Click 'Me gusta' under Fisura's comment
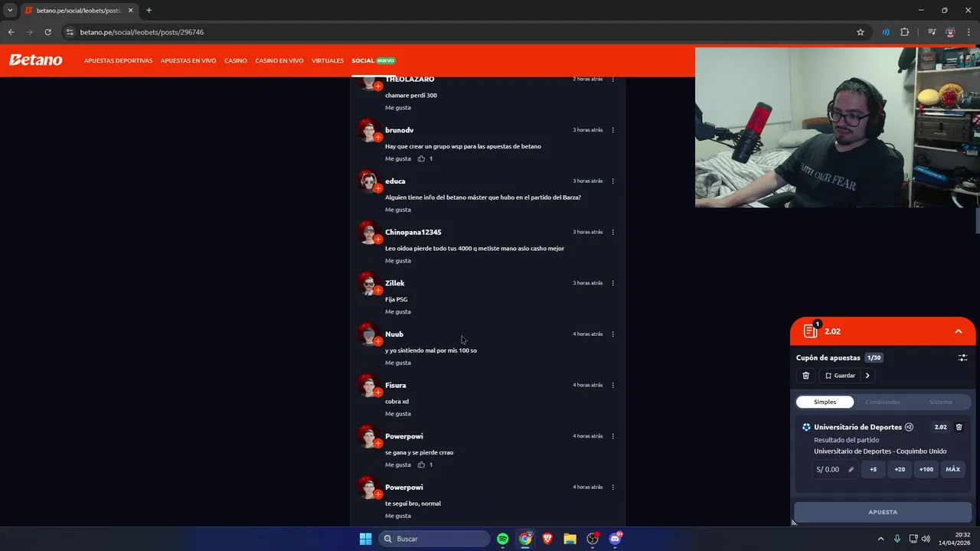 398,414
